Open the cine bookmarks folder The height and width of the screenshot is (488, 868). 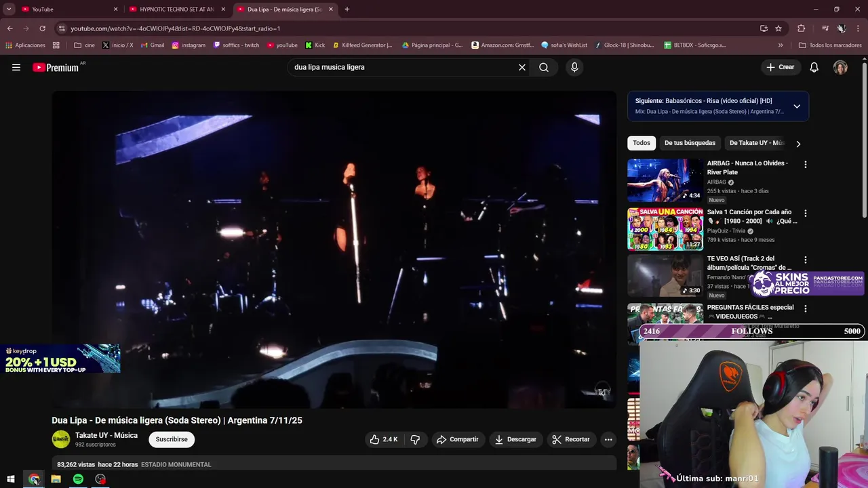pos(85,45)
